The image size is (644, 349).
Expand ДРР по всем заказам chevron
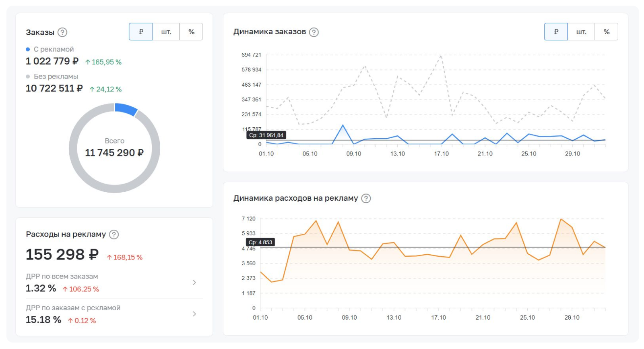tap(194, 283)
